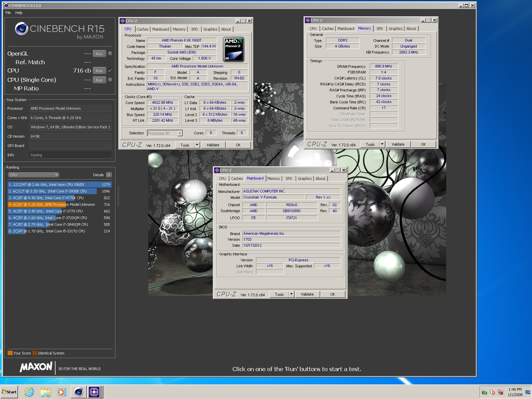Select ranking row Intel Core i7-3930K

pyautogui.click(x=60, y=191)
